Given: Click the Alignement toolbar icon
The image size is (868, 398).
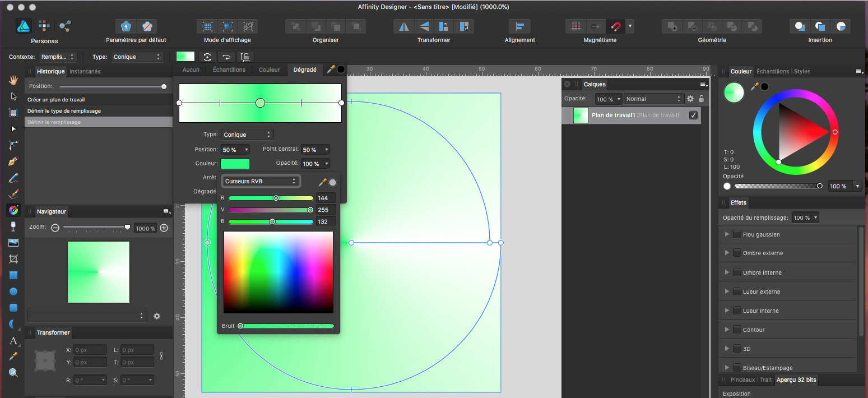Looking at the screenshot, I should (520, 26).
